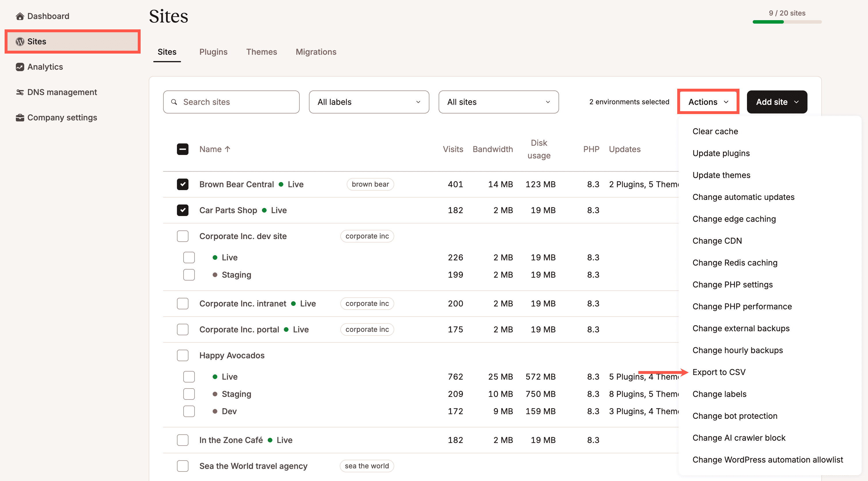This screenshot has width=868, height=481.
Task: Open the Migrations tab
Action: coord(316,52)
